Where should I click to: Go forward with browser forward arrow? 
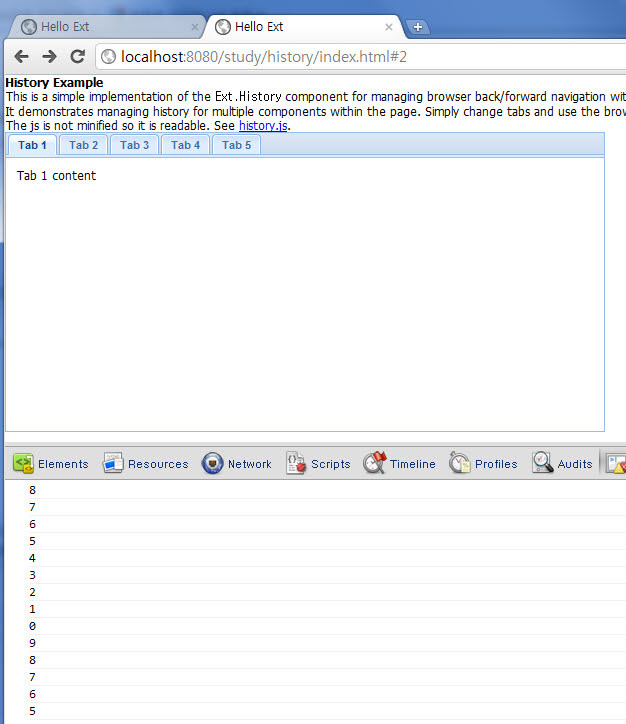pos(49,57)
